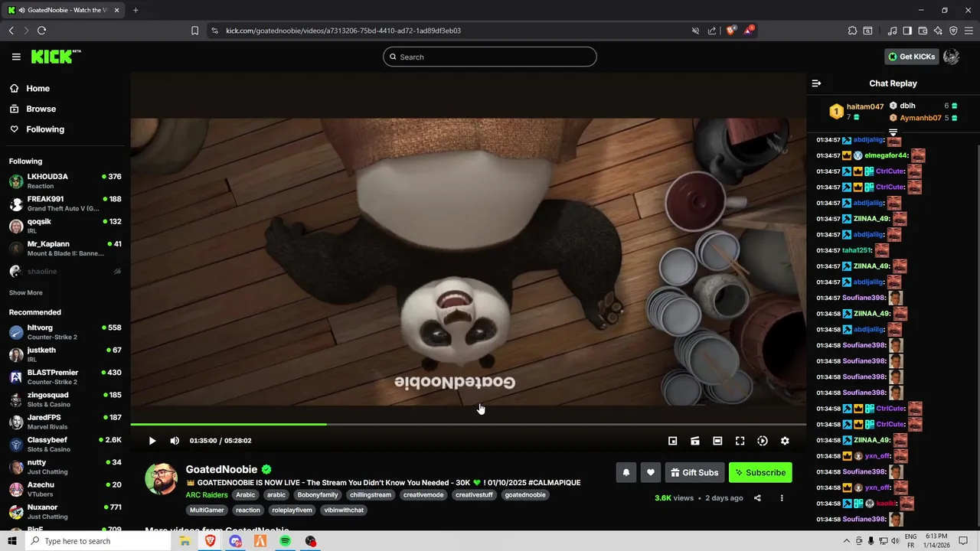Screen dimensions: 980x551
Task: Open Brave Rewards triangle icon
Action: click(x=749, y=31)
